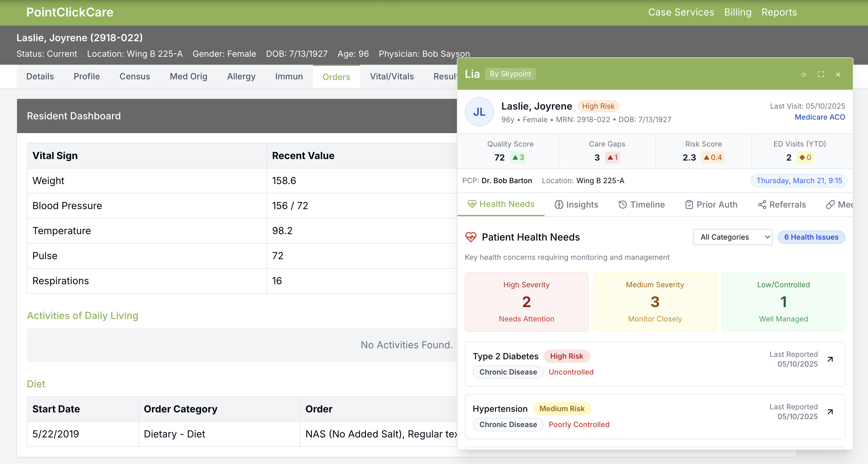
Task: Select the Referrals tab
Action: (x=782, y=204)
